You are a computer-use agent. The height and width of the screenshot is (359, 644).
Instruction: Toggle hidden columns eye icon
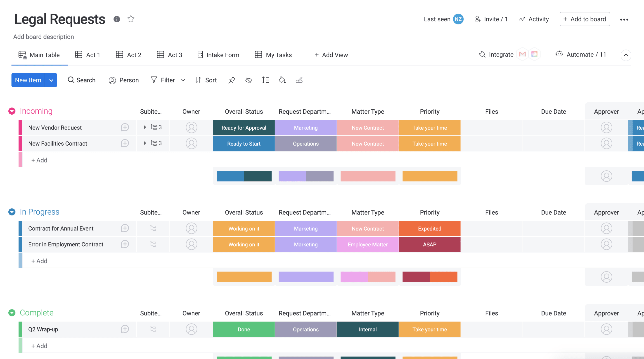[x=249, y=80]
